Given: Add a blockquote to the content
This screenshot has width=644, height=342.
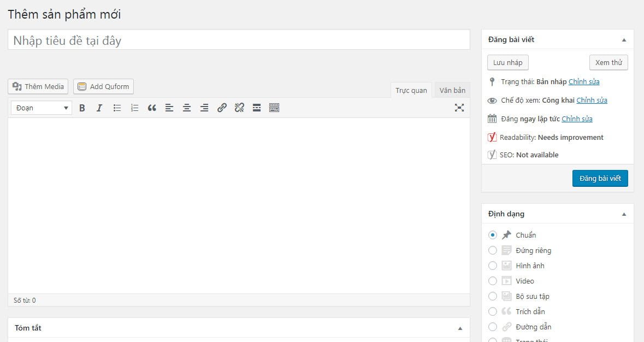Looking at the screenshot, I should 152,108.
